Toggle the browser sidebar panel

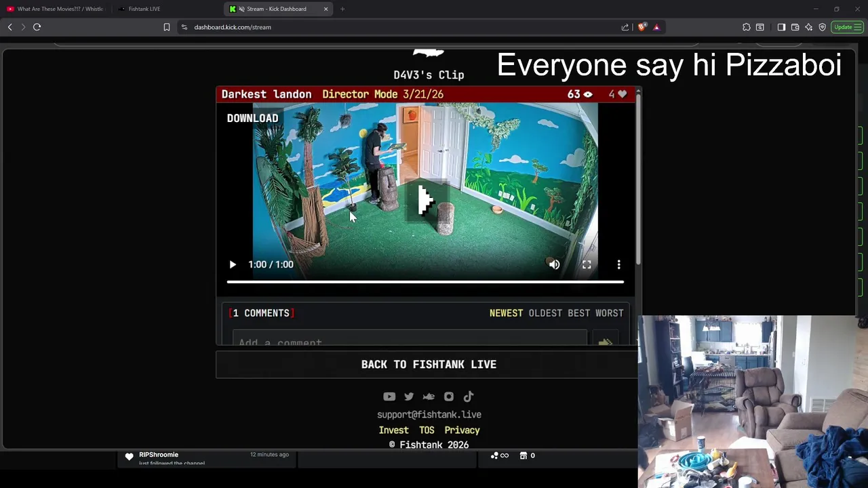point(781,27)
